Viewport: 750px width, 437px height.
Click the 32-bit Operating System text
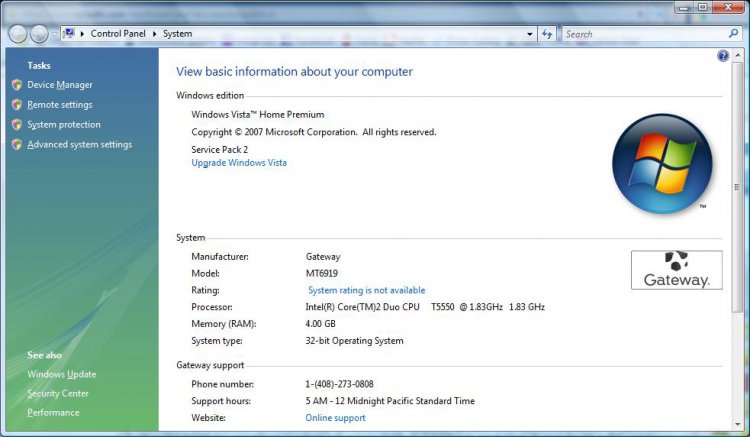click(354, 341)
